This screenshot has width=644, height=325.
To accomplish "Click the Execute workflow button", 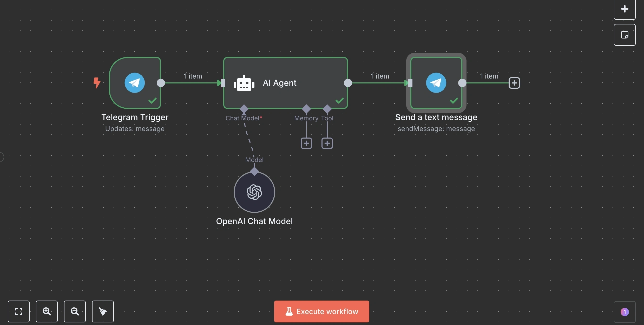I will pos(321,311).
